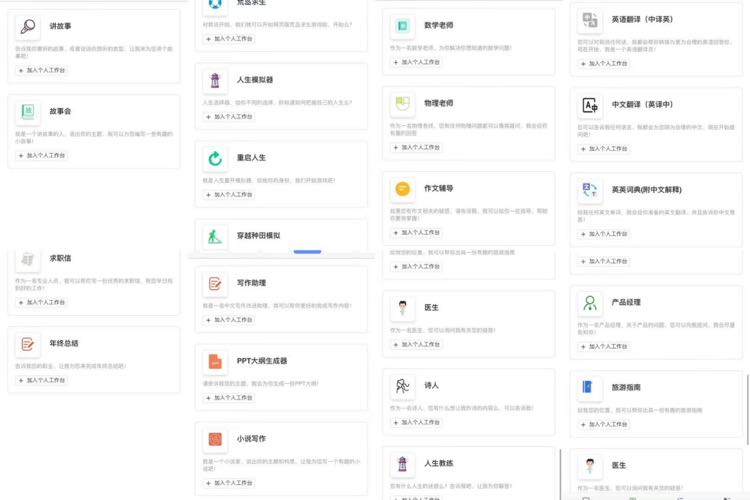Click 加入个人工作台 under 作文辅导
The height and width of the screenshot is (500, 750).
click(417, 233)
